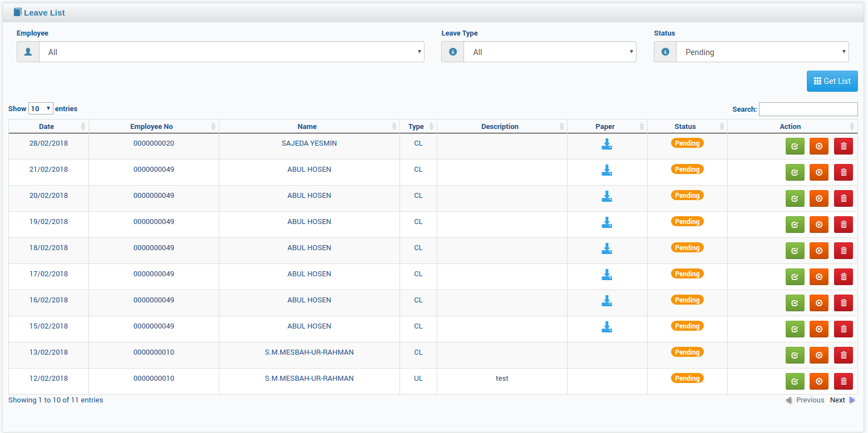Screen dimensions: 868x433
Task: Download paper for 28/02/2018 Sajeda Yesmin leave
Action: click(607, 145)
